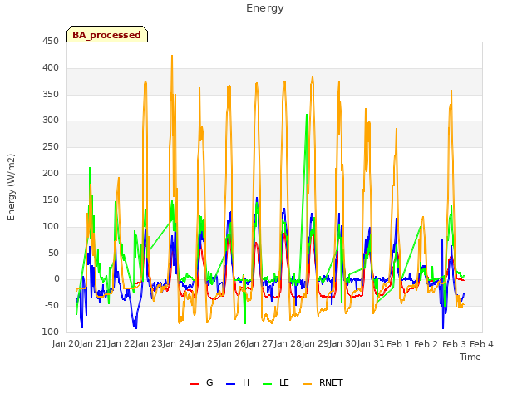Click the -100 y-axis tick label
532x399 pixels.
tap(49, 332)
